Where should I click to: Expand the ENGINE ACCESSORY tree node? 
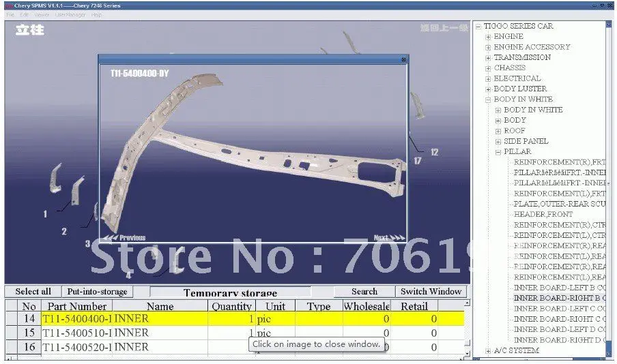point(488,48)
